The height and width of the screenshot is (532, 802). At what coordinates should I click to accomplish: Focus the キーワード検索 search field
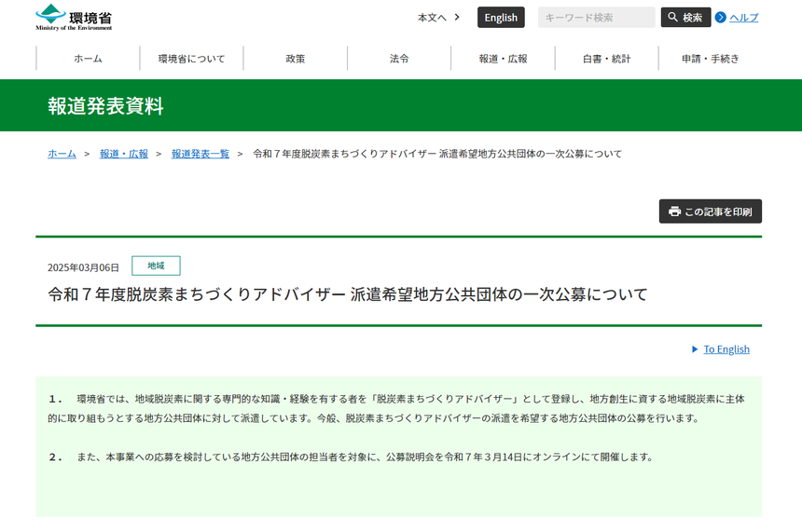pyautogui.click(x=596, y=18)
